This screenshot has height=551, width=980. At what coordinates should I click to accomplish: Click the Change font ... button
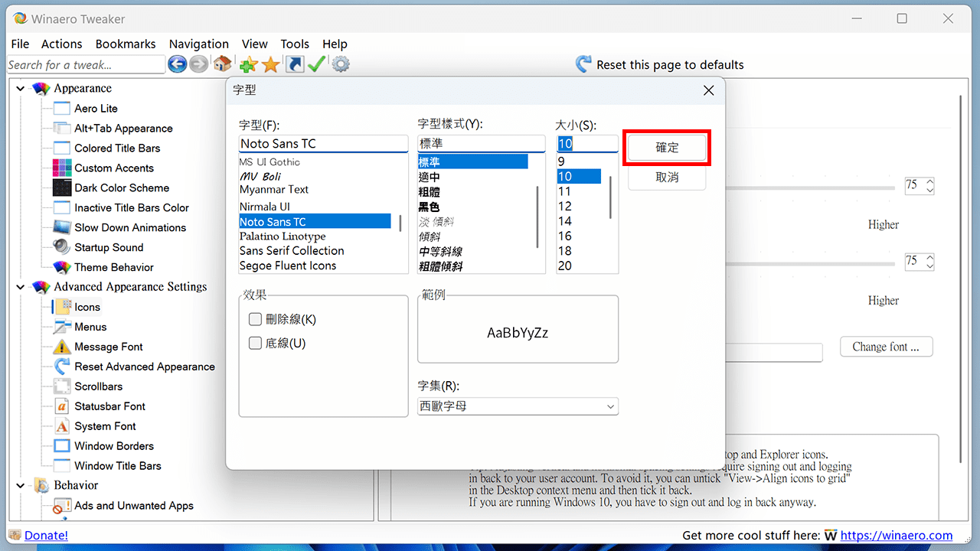(x=886, y=346)
